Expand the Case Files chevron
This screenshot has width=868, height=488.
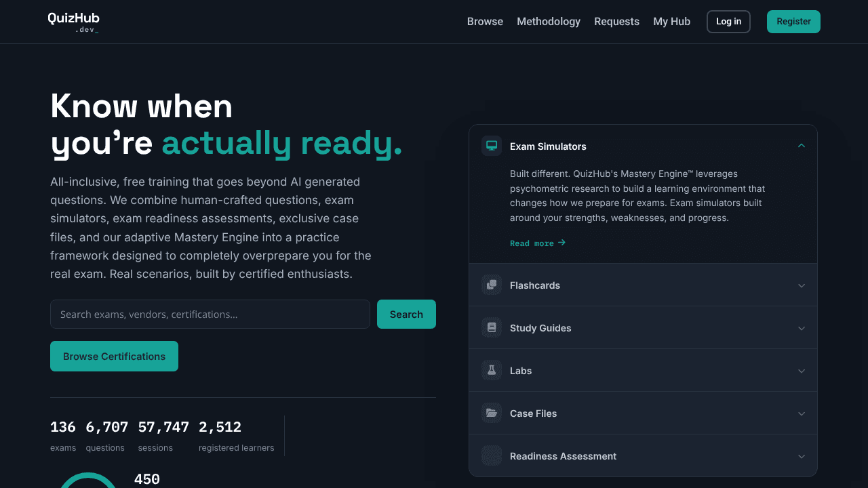coord(802,413)
